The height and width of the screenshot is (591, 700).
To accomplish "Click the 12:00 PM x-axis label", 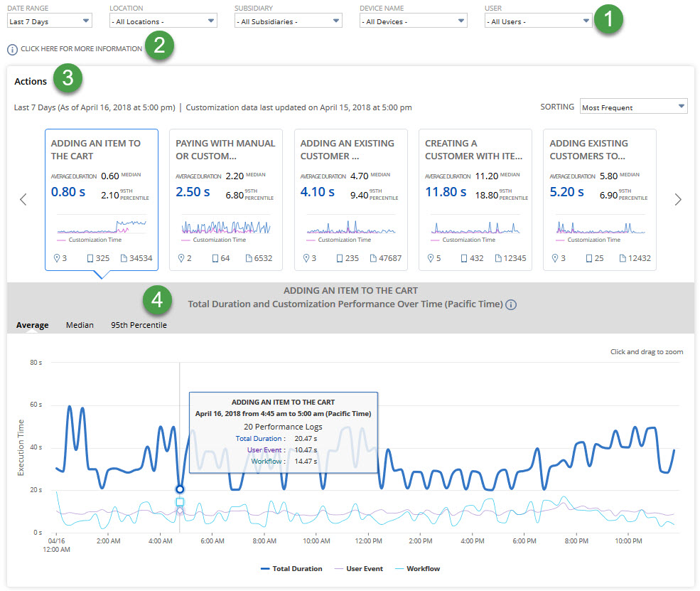I will (x=368, y=541).
